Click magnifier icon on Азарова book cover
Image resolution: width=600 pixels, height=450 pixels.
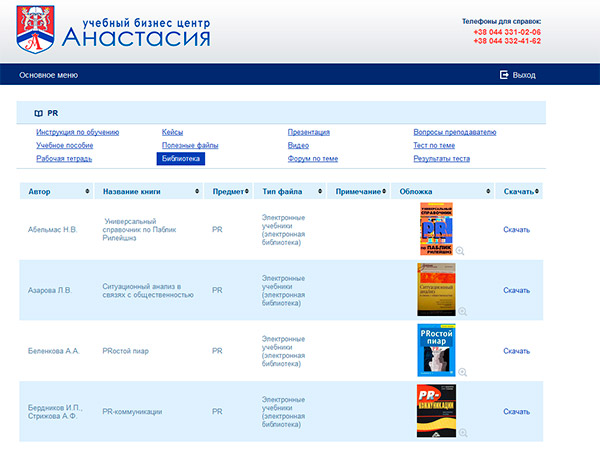[462, 311]
